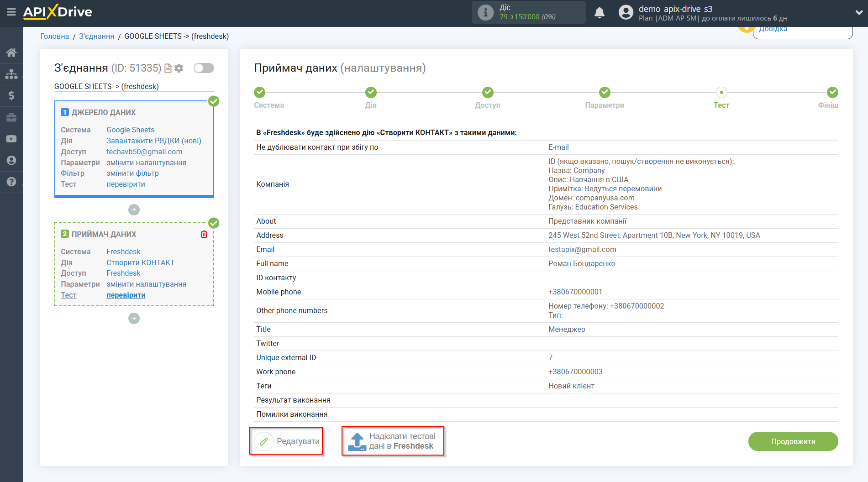This screenshot has width=868, height=482.
Task: Click змінити фільтр link
Action: coord(133,173)
